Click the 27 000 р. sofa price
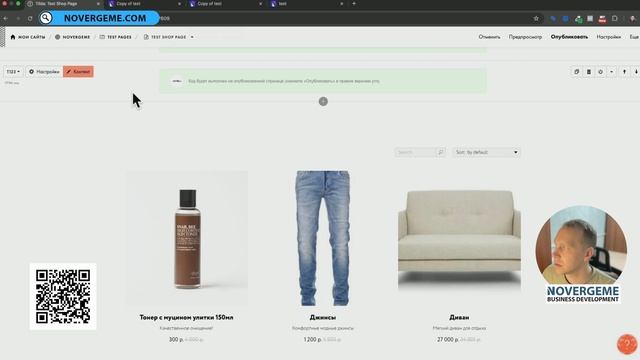The width and height of the screenshot is (640, 360). click(448, 340)
